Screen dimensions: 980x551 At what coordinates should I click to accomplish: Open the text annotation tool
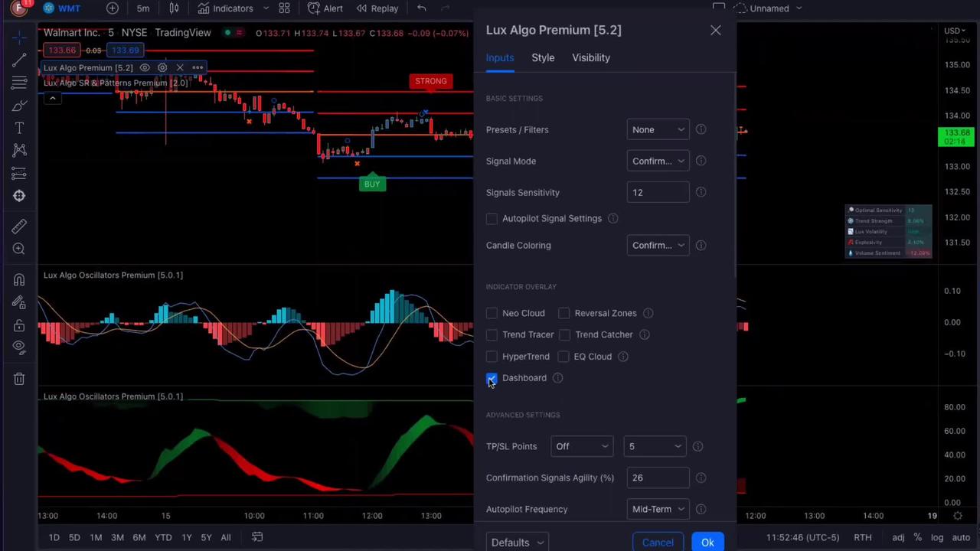(19, 128)
